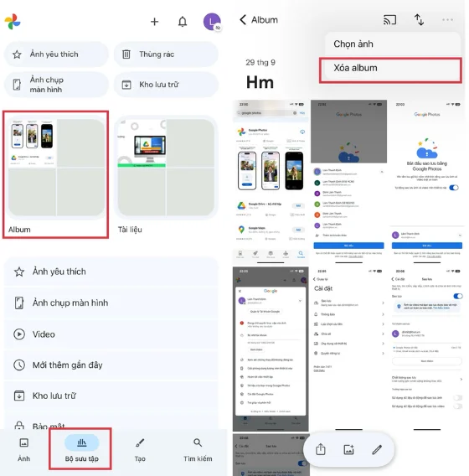Open the Google account menu screenshot thumbnail

coord(271,349)
